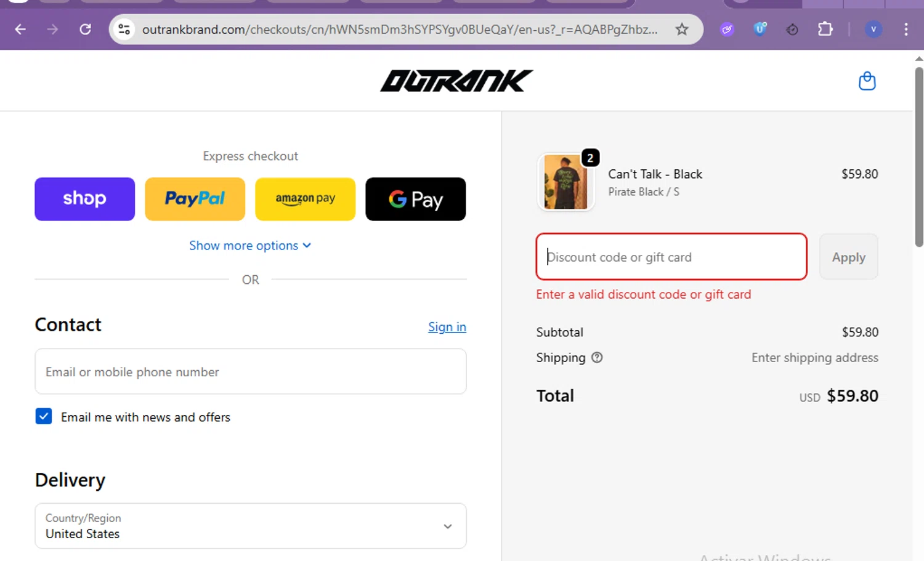
Task: Click the OUTRANK logo
Action: pyautogui.click(x=456, y=81)
